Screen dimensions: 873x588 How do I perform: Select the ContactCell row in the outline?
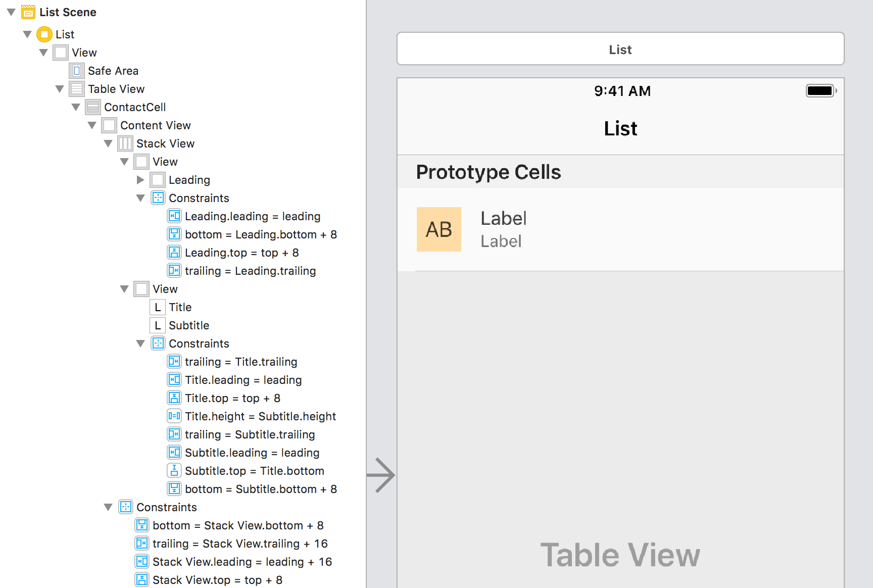pyautogui.click(x=135, y=107)
